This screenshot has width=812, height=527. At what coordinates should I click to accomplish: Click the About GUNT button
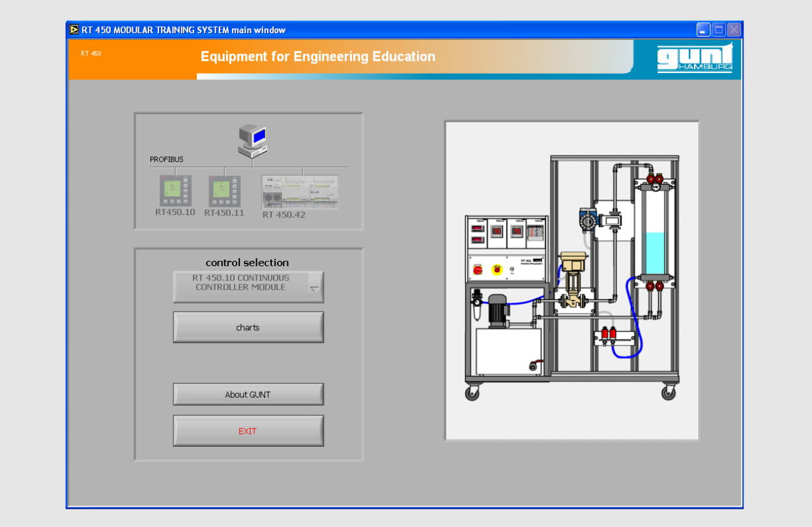click(248, 394)
